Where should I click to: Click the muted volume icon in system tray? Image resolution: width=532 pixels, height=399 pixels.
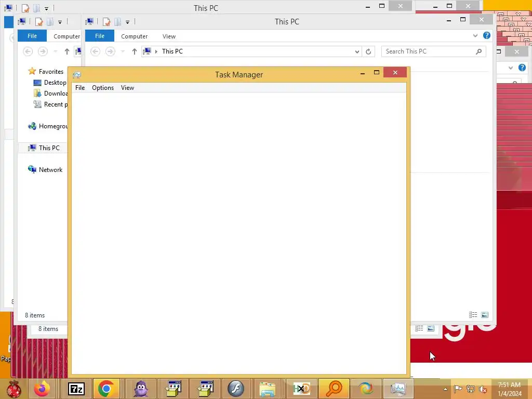[x=483, y=389]
